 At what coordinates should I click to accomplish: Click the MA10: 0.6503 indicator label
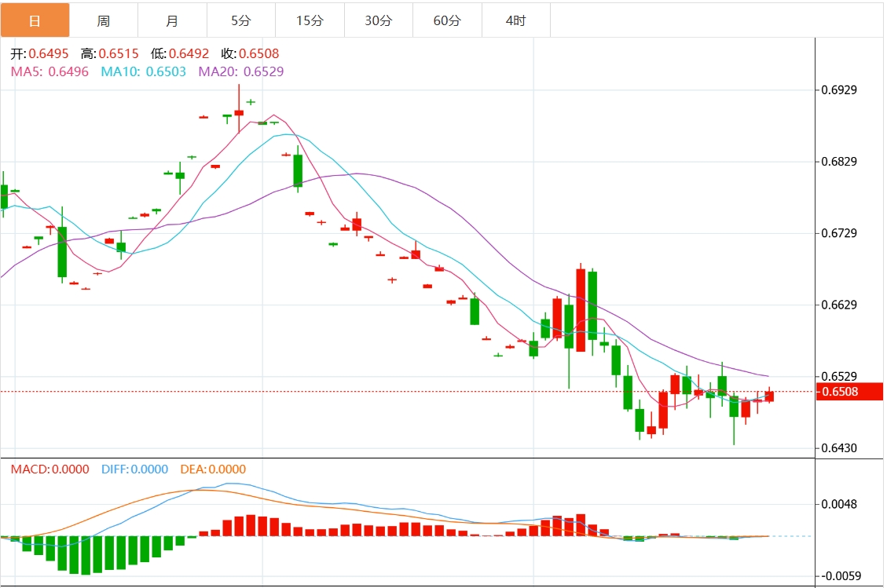(144, 71)
